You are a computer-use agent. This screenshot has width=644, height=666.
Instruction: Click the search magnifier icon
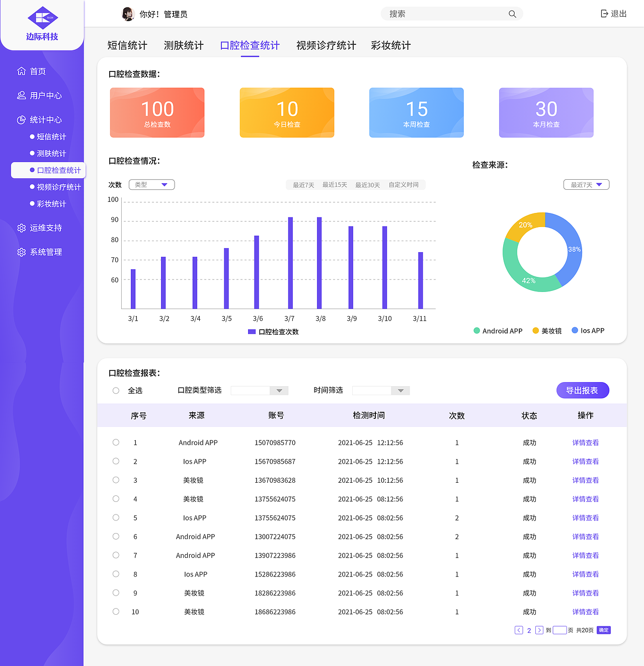click(x=512, y=14)
